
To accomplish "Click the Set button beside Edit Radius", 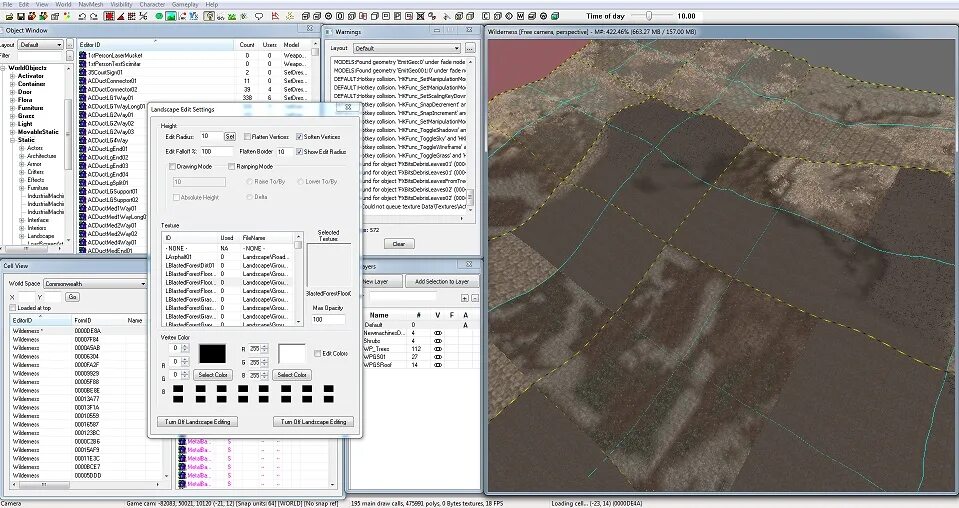I will 230,136.
